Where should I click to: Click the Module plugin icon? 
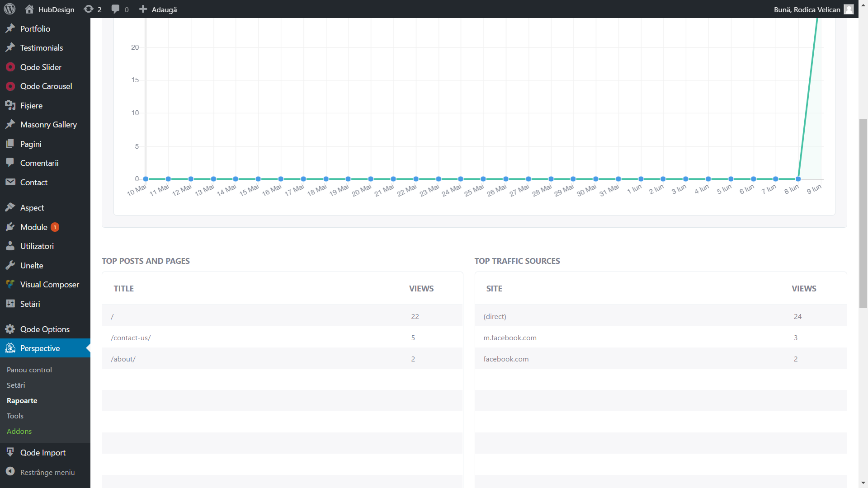pos(10,227)
